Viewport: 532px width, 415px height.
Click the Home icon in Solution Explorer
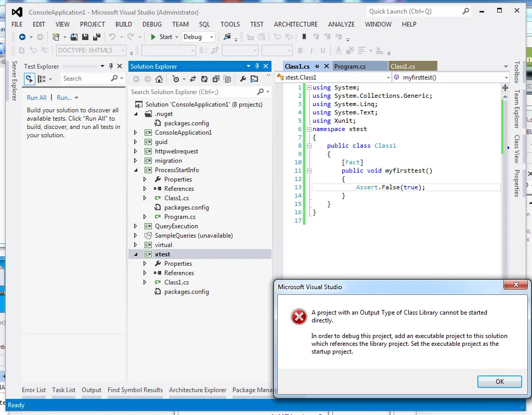click(159, 79)
